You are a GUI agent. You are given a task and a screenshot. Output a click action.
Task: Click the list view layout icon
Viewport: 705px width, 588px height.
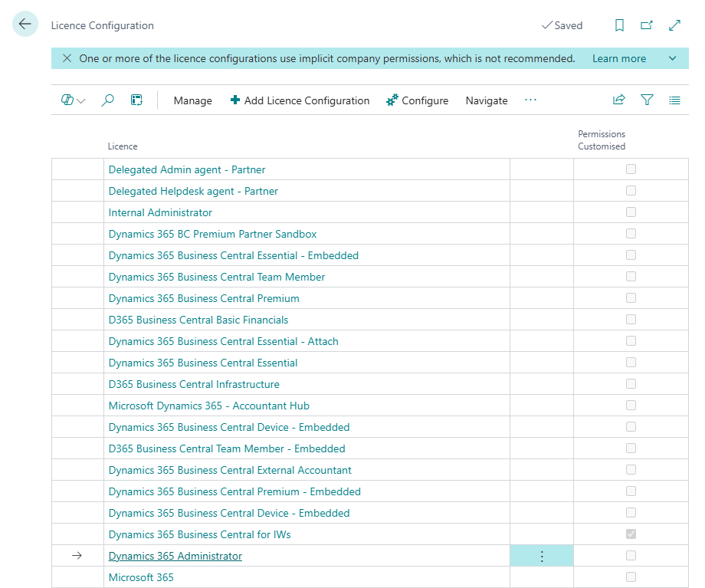pyautogui.click(x=674, y=100)
